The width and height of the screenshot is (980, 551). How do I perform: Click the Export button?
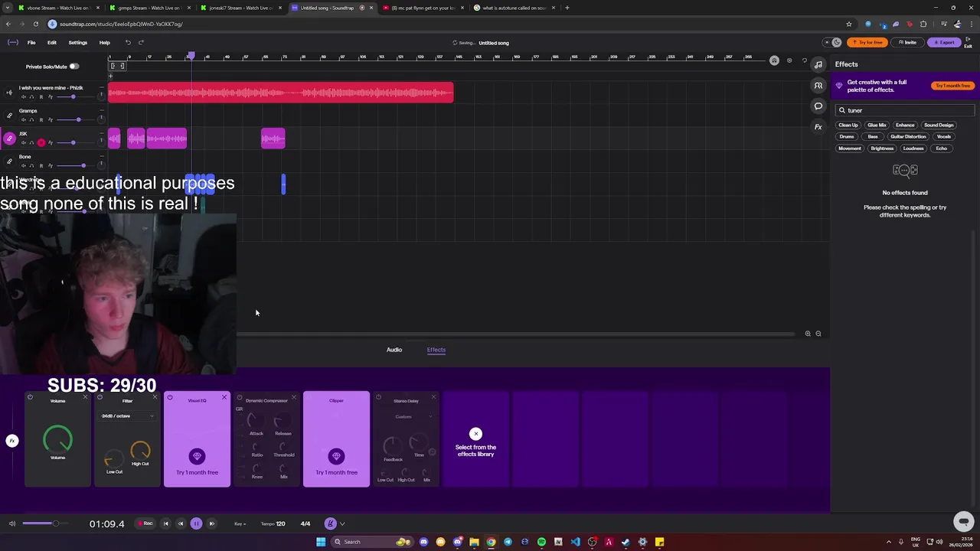click(x=944, y=42)
